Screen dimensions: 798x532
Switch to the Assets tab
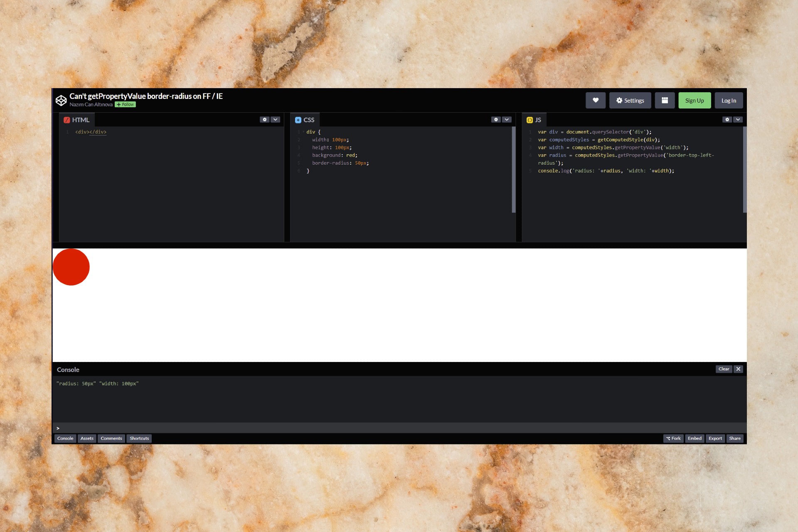(x=87, y=438)
